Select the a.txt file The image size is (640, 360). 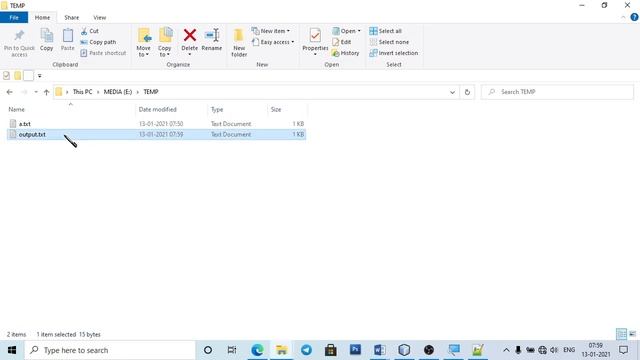pyautogui.click(x=156, y=124)
